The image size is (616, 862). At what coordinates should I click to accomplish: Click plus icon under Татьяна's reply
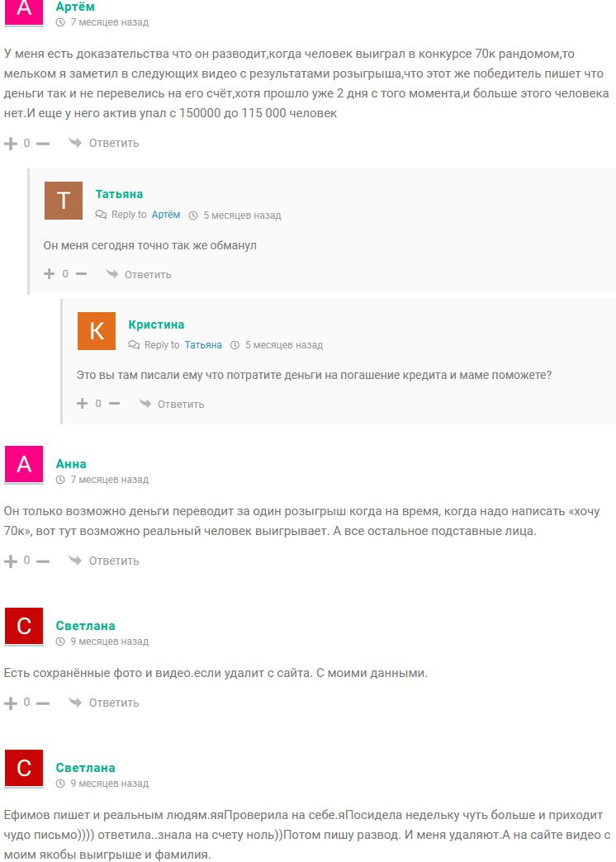[x=50, y=274]
